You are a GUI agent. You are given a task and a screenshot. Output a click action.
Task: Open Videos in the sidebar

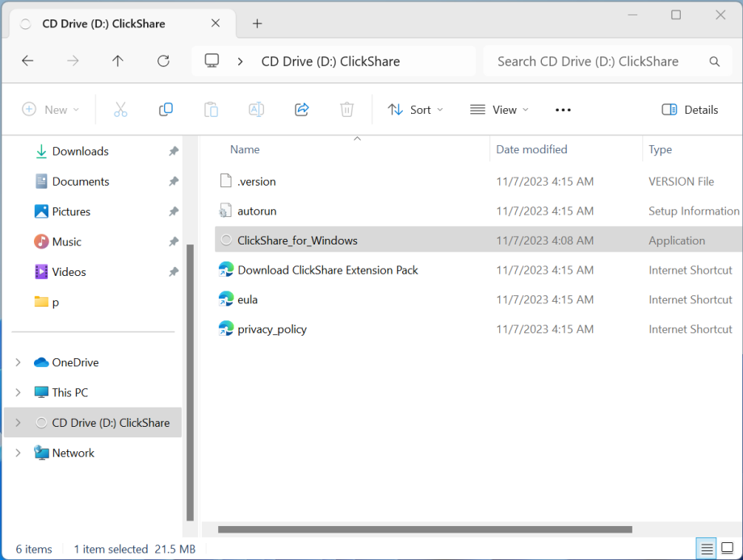(x=69, y=272)
